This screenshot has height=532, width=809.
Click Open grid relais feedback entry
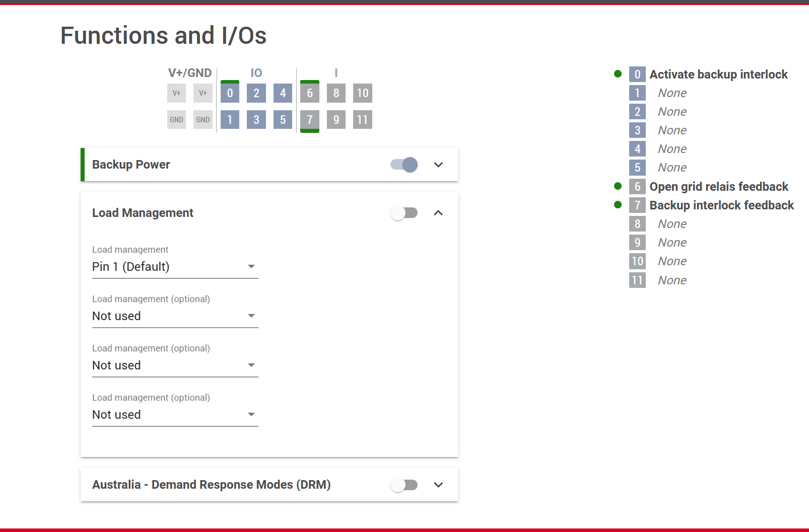(x=718, y=187)
